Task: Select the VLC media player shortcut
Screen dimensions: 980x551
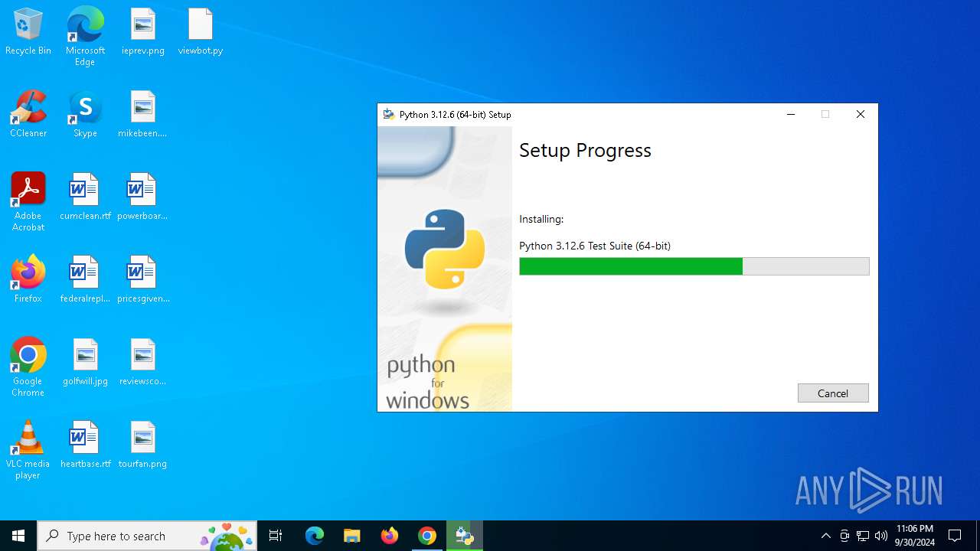Action: pyautogui.click(x=28, y=450)
